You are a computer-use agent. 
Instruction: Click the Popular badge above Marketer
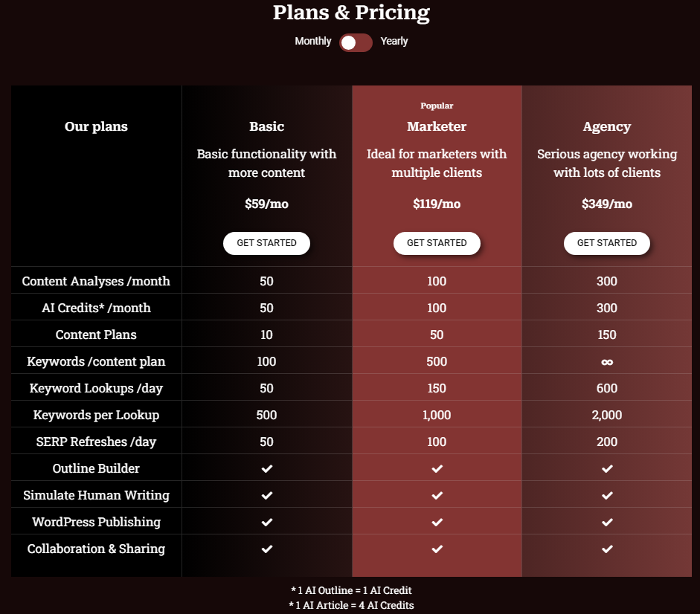click(437, 106)
